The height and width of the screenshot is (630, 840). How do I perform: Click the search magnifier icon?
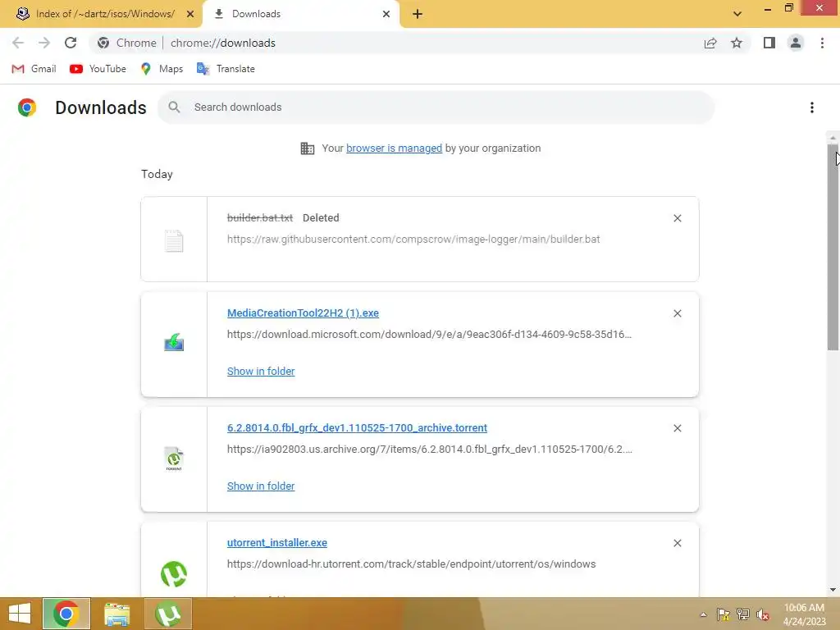[174, 107]
